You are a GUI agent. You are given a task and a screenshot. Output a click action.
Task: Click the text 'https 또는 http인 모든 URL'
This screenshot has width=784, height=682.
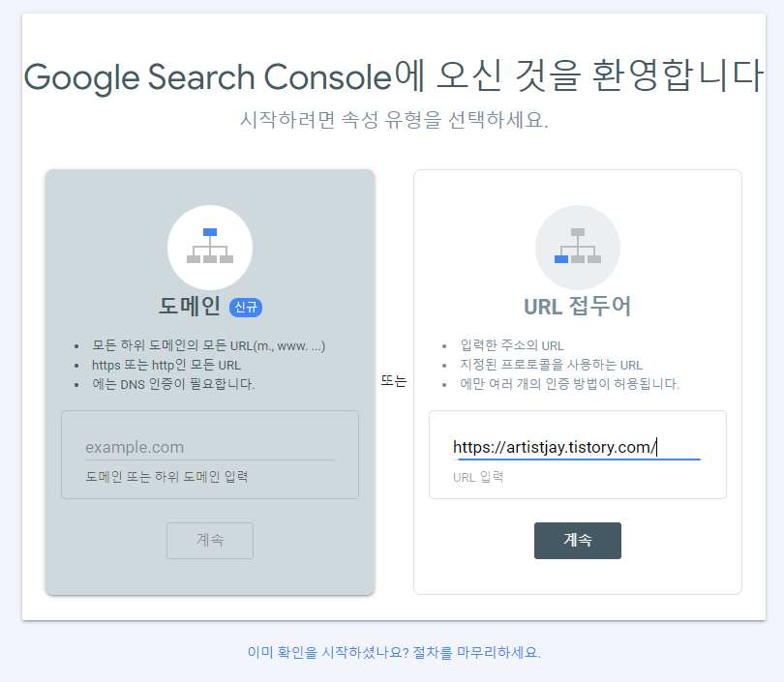coord(166,366)
